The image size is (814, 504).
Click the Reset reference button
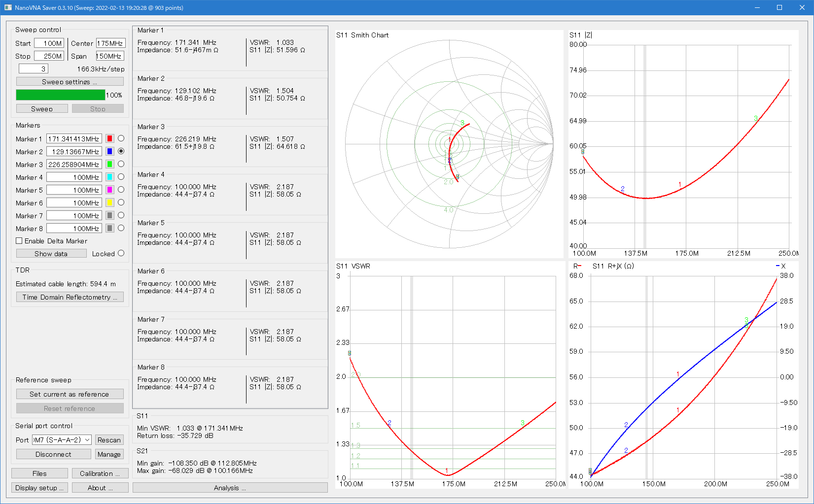70,408
